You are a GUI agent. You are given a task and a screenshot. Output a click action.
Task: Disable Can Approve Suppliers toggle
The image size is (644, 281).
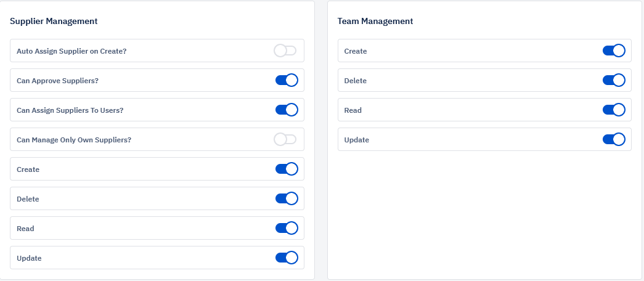[x=287, y=80]
